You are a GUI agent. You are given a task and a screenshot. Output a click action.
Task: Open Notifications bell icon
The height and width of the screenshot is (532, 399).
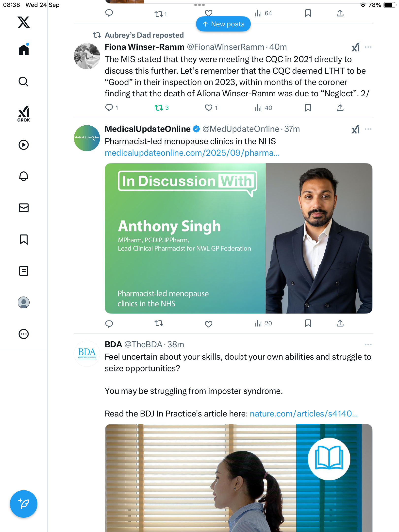(x=24, y=176)
